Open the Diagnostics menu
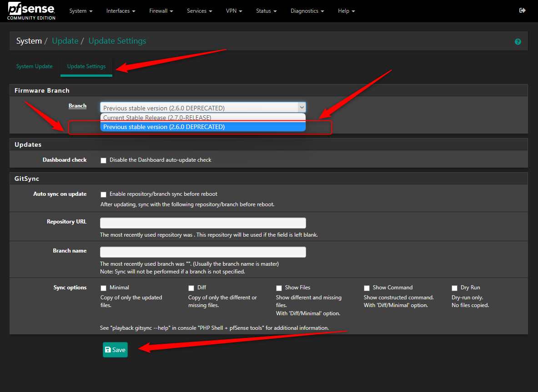538x392 pixels. click(307, 11)
